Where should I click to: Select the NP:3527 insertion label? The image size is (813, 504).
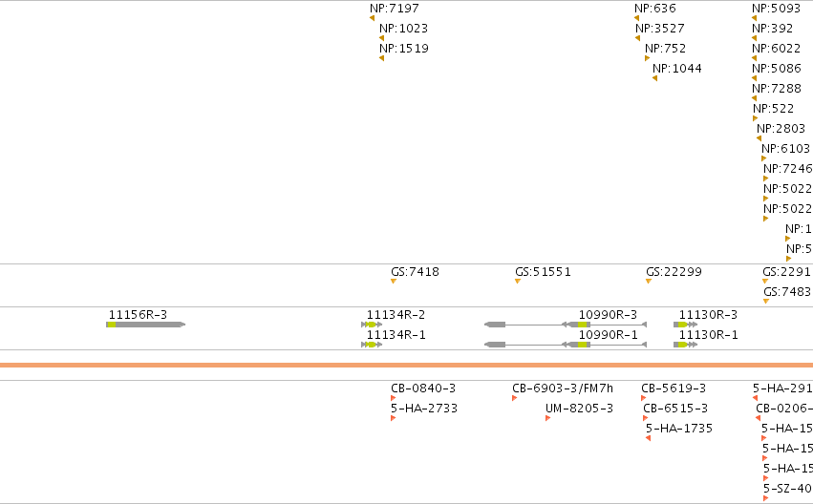[x=659, y=29]
